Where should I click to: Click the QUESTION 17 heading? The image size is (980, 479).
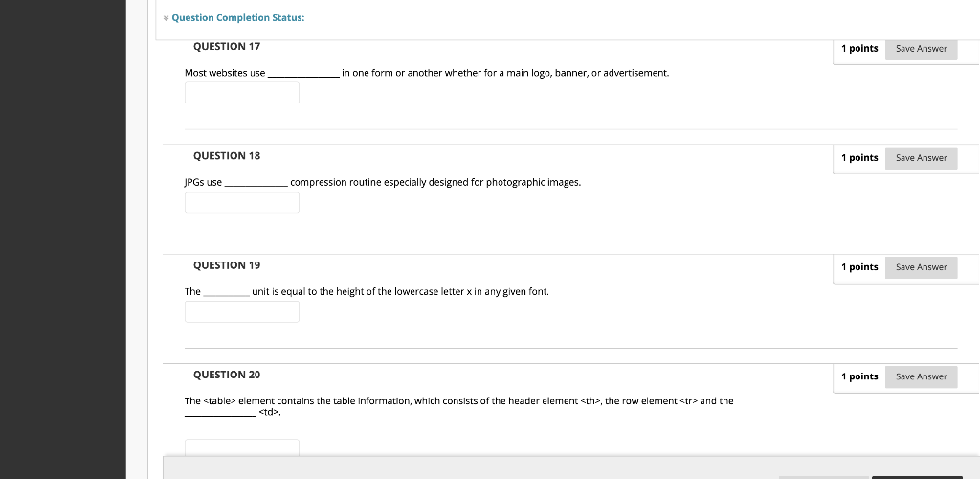point(227,47)
